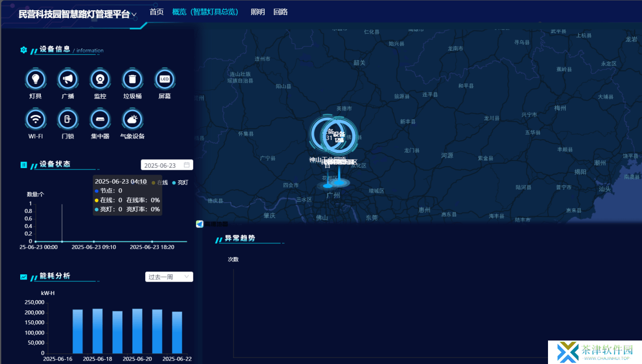Select the 概览 (智慧灯具总览) tab
This screenshot has height=364, width=642.
(x=205, y=12)
